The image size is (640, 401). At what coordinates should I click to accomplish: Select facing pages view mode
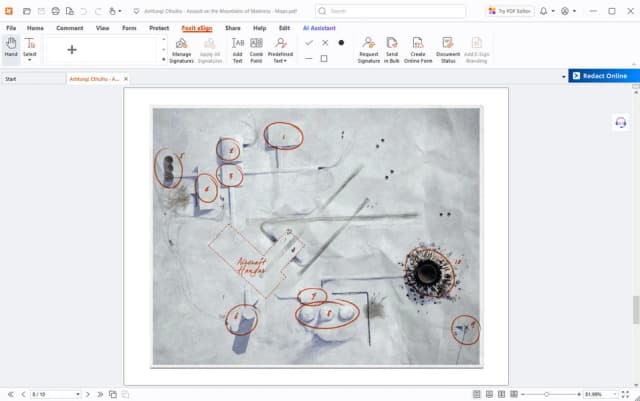(x=501, y=394)
